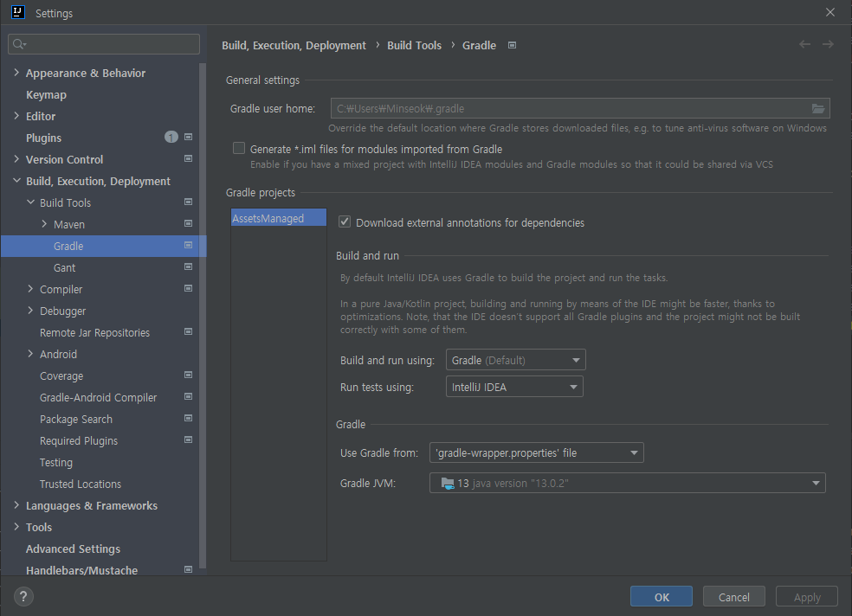Close the Settings dialog window
Image resolution: width=852 pixels, height=616 pixels.
829,12
